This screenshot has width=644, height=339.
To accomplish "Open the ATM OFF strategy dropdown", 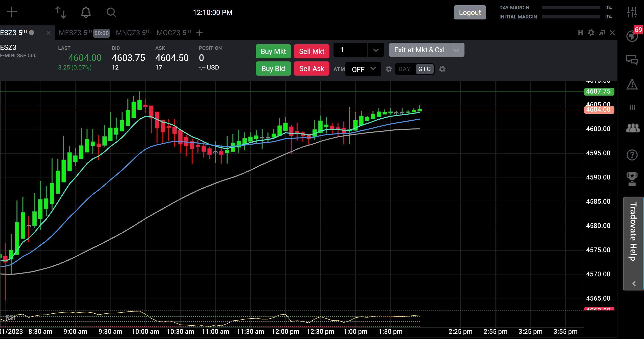I will pos(363,69).
